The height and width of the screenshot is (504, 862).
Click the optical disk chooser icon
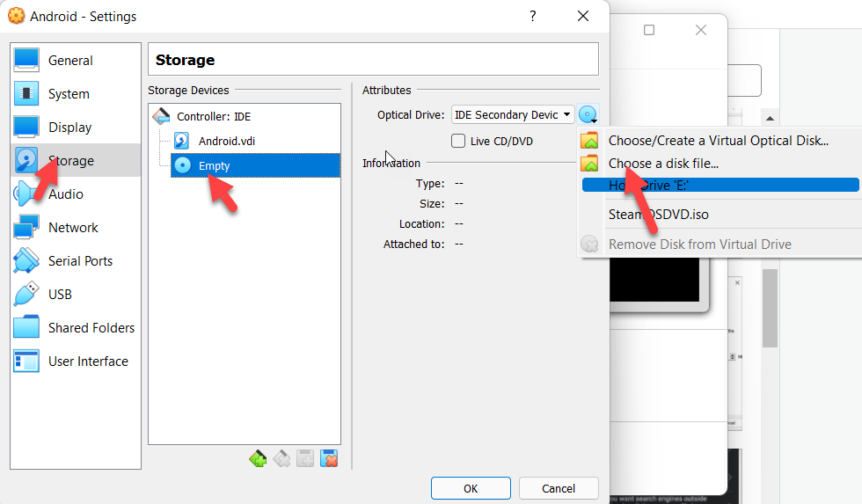[x=588, y=114]
